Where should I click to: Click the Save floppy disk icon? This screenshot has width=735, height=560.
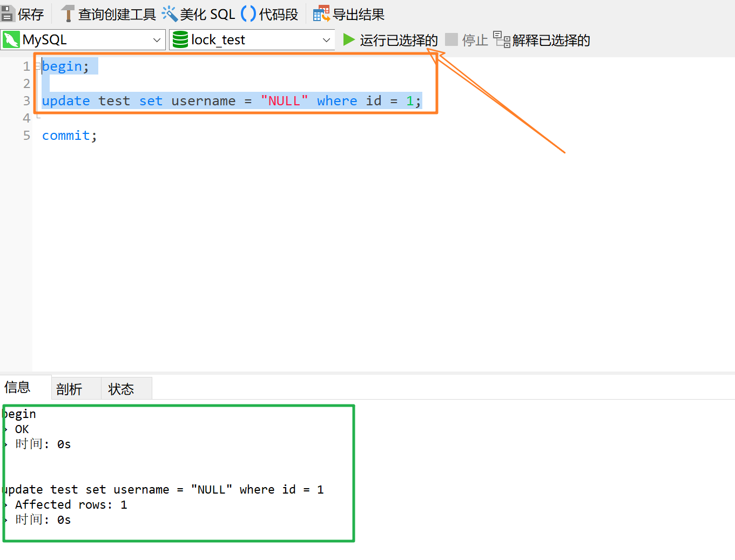click(x=7, y=14)
